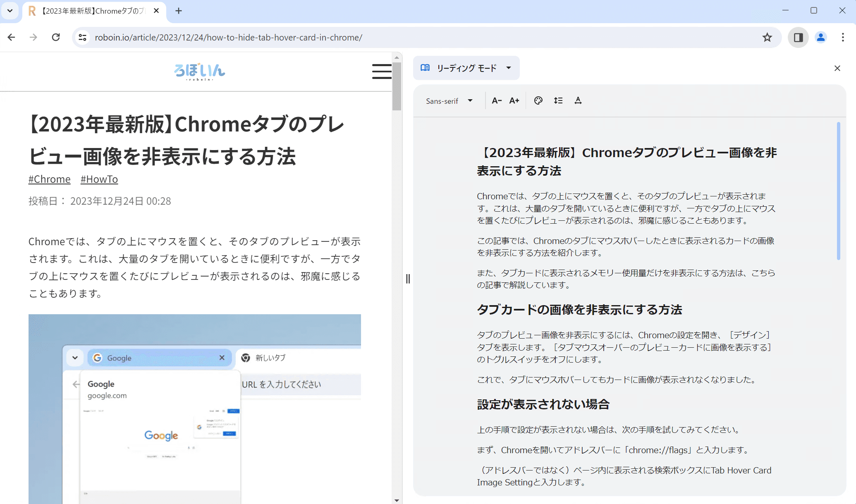Click the web page vertical scrollbar thumb
This screenshot has width=856, height=504.
click(x=397, y=86)
